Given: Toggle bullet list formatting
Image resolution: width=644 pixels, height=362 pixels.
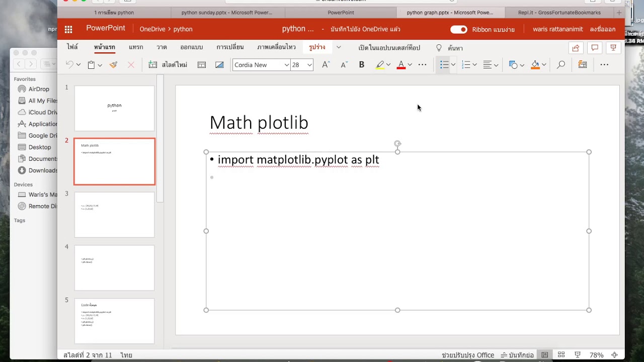Looking at the screenshot, I should click(444, 65).
